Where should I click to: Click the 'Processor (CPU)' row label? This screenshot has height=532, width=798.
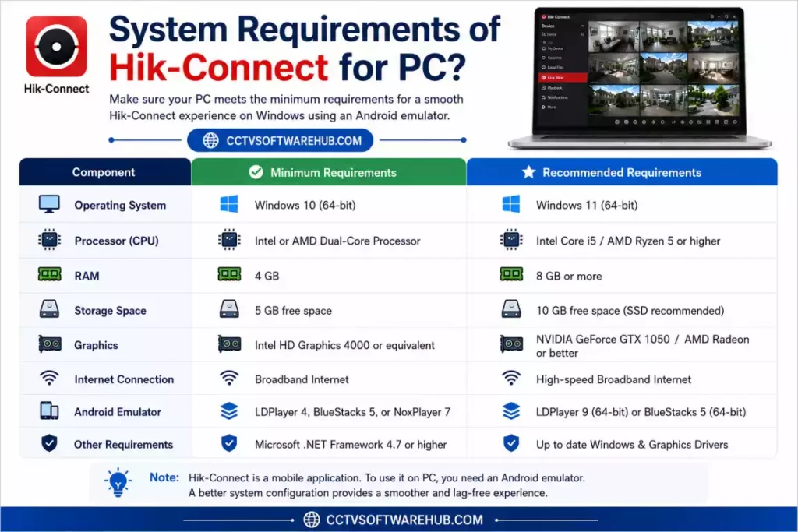[x=117, y=241]
